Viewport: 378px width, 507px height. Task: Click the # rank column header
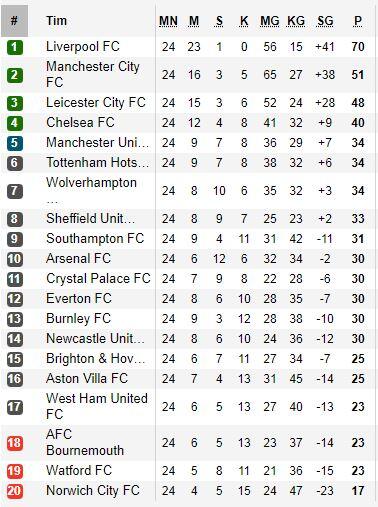pyautogui.click(x=14, y=21)
